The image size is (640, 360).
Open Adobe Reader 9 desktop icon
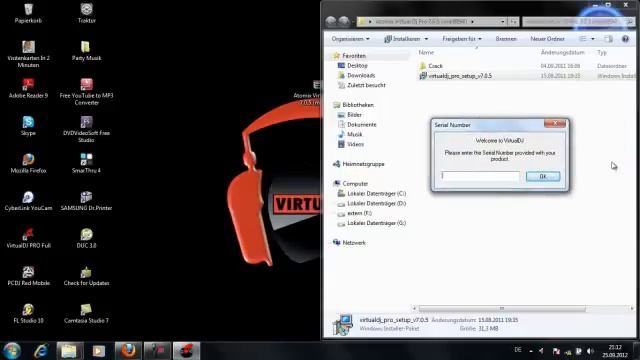click(28, 88)
